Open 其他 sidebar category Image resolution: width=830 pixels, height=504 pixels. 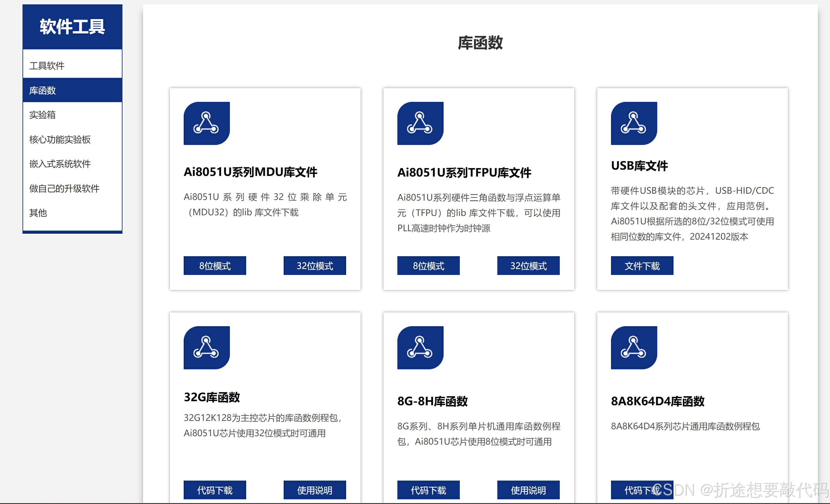point(38,213)
